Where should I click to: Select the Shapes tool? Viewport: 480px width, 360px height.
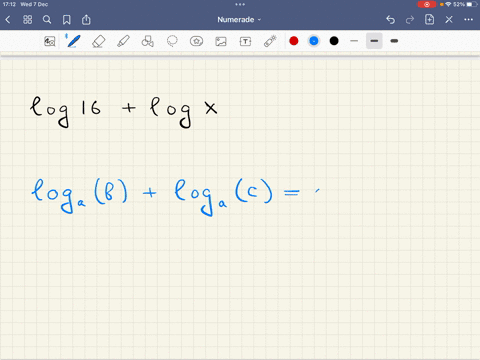pyautogui.click(x=148, y=41)
